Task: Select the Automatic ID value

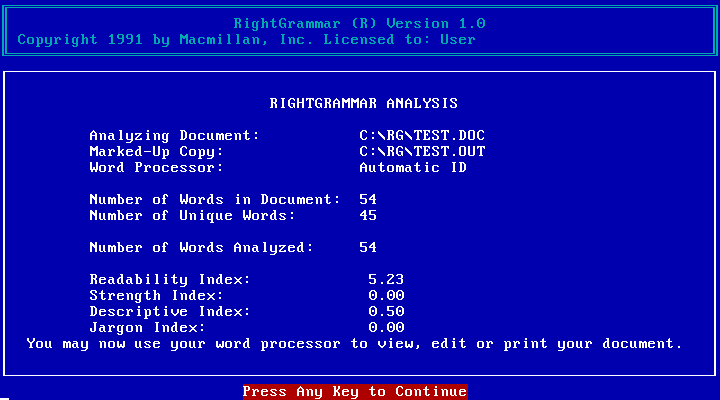Action: click(413, 168)
